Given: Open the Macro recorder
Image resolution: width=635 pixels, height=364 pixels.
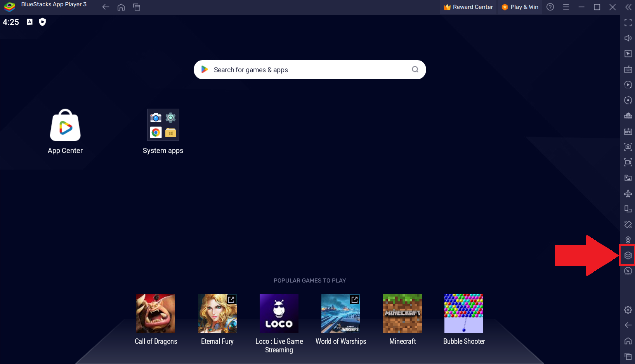Looking at the screenshot, I should click(x=628, y=84).
